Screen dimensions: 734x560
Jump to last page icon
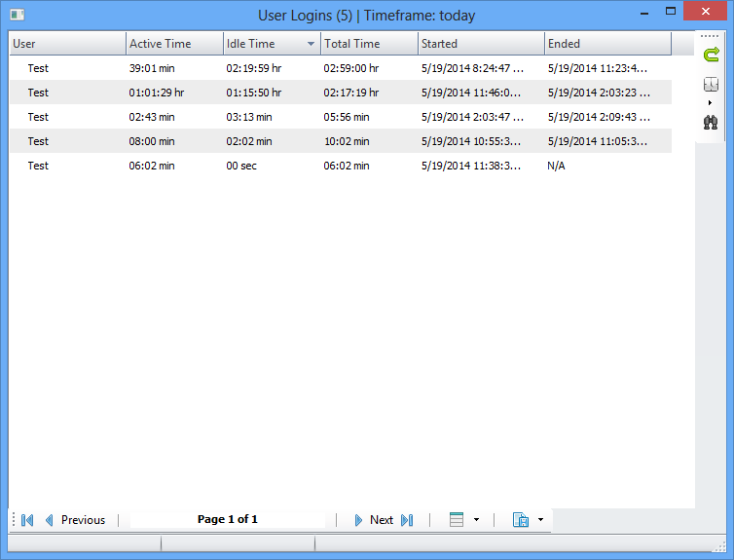407,520
